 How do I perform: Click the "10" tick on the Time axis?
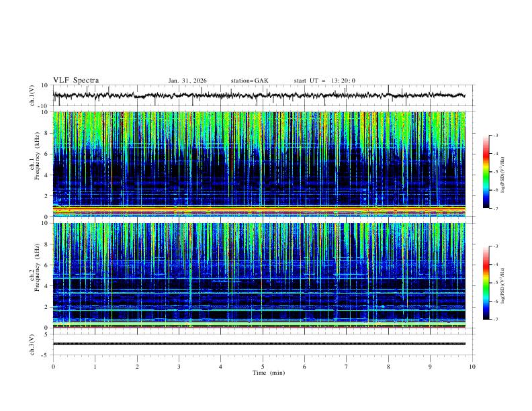(x=472, y=367)
